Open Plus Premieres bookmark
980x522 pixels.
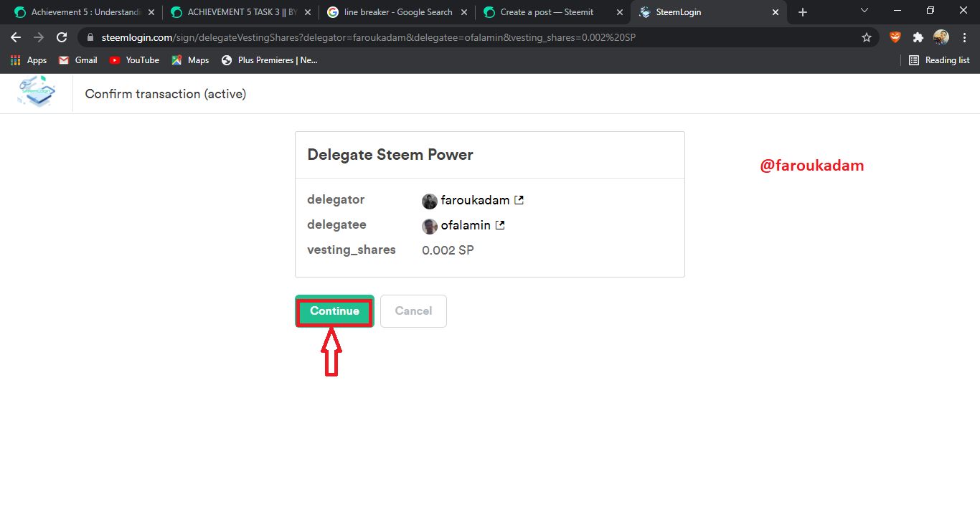[270, 60]
